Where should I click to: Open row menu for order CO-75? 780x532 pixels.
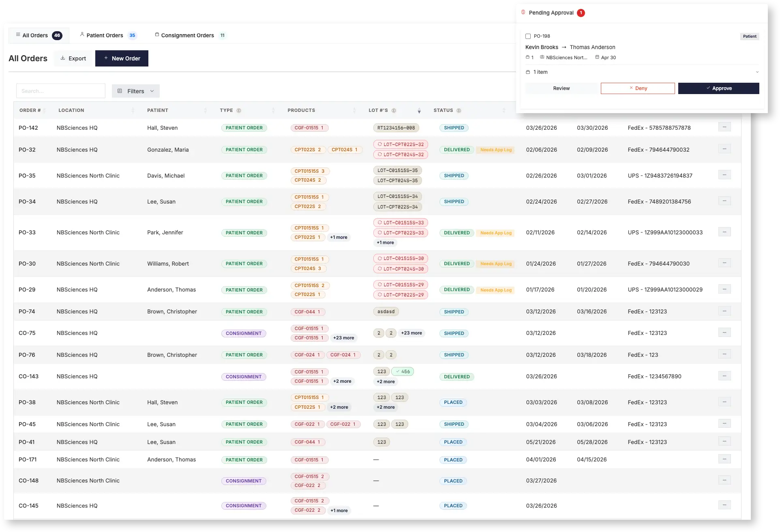(x=724, y=333)
